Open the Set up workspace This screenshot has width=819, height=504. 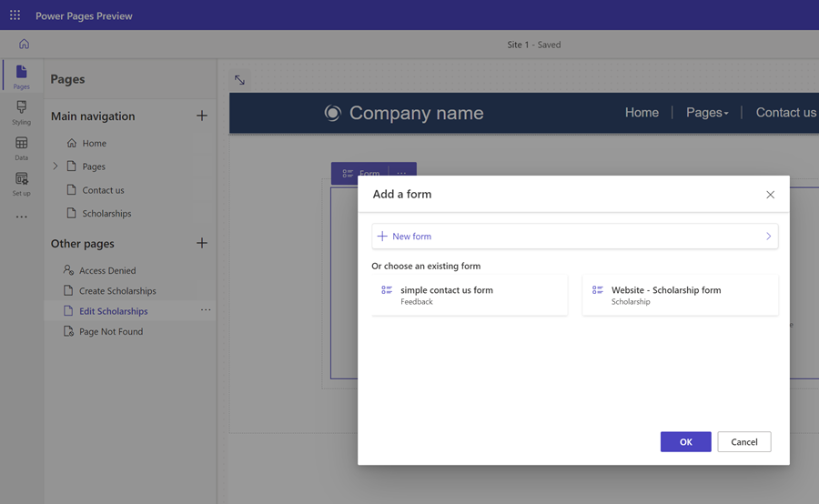click(21, 184)
